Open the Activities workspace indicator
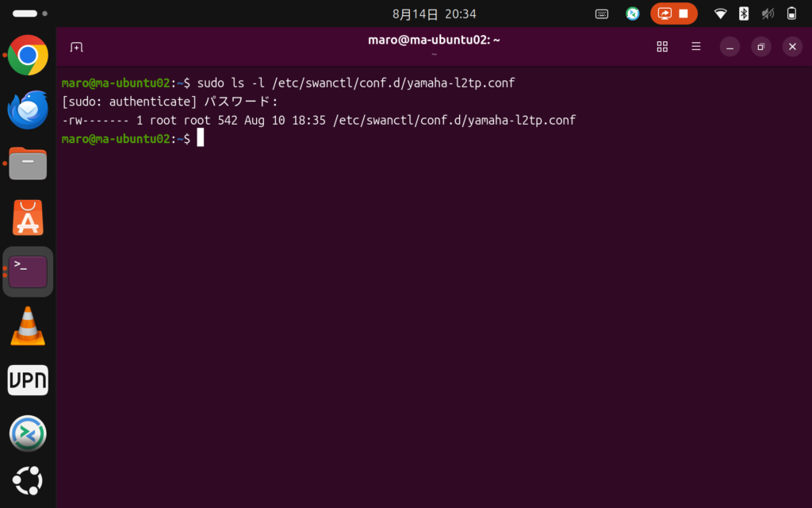The height and width of the screenshot is (508, 812). (30, 13)
